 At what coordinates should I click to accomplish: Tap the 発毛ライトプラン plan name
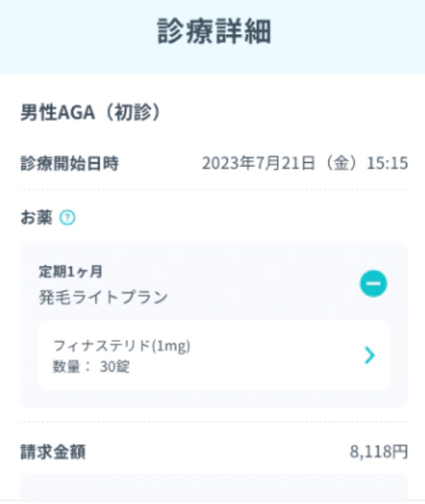coord(104,297)
